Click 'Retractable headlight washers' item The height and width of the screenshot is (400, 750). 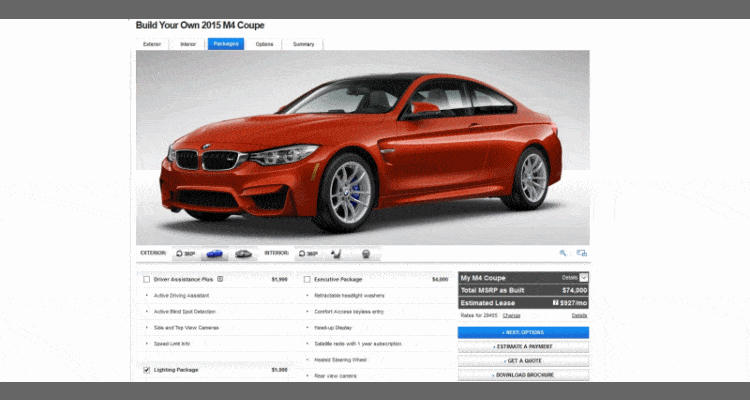click(349, 296)
